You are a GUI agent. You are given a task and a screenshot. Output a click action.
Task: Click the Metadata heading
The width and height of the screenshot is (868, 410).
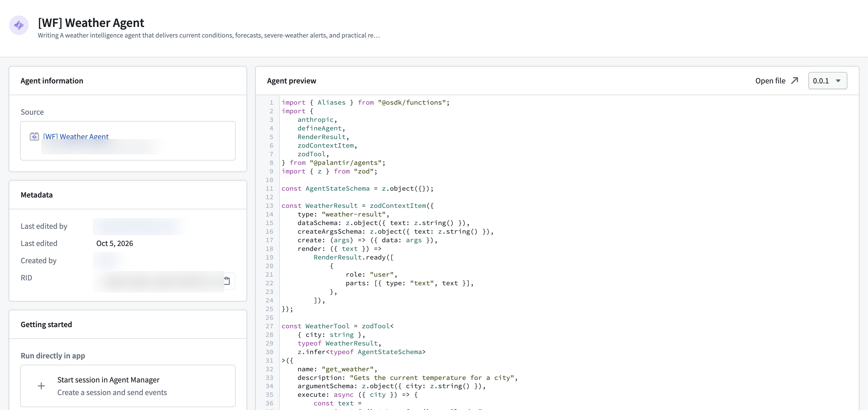click(x=37, y=195)
